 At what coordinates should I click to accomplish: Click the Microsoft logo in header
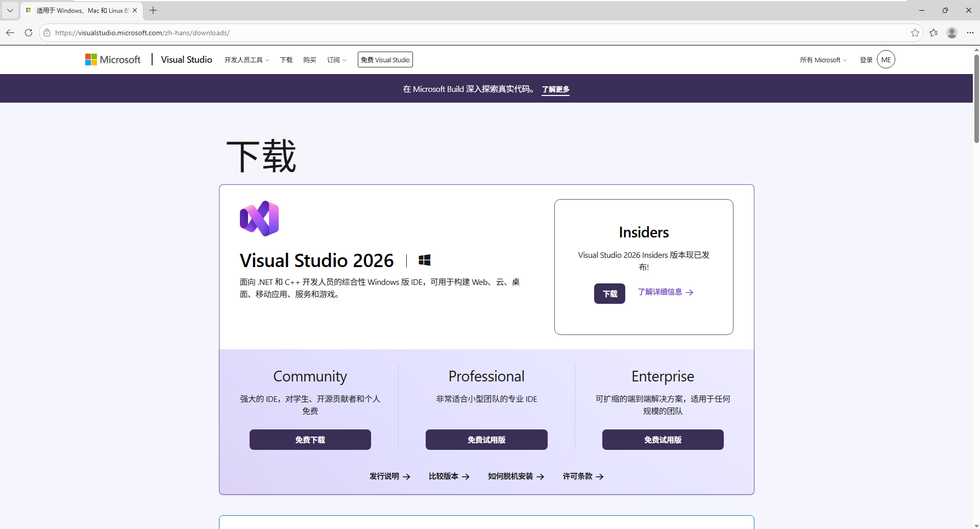pyautogui.click(x=113, y=60)
